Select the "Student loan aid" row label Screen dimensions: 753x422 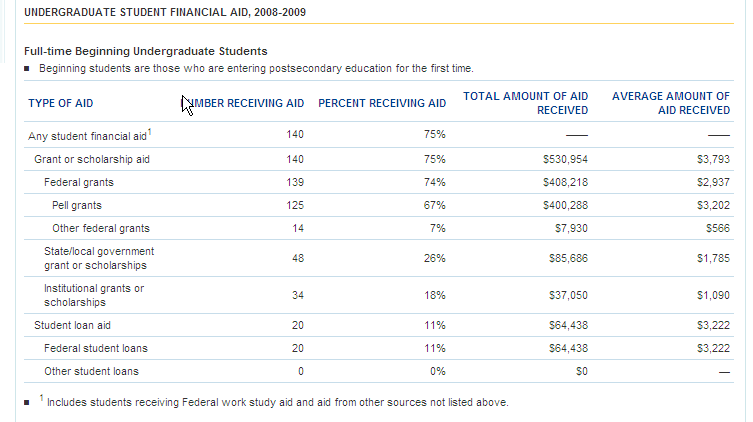[73, 325]
